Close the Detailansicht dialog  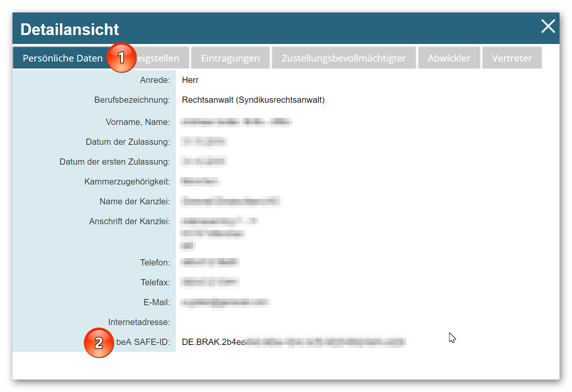(x=548, y=26)
